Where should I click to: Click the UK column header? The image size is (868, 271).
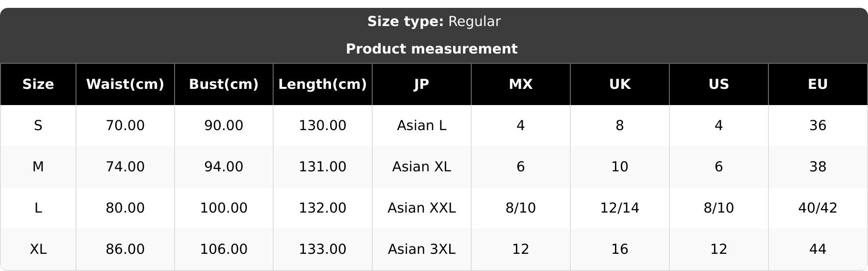620,84
